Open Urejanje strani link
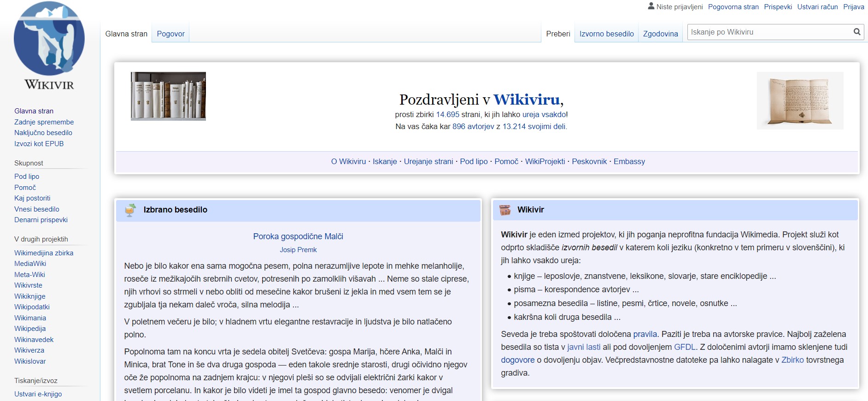The height and width of the screenshot is (401, 868). (428, 161)
